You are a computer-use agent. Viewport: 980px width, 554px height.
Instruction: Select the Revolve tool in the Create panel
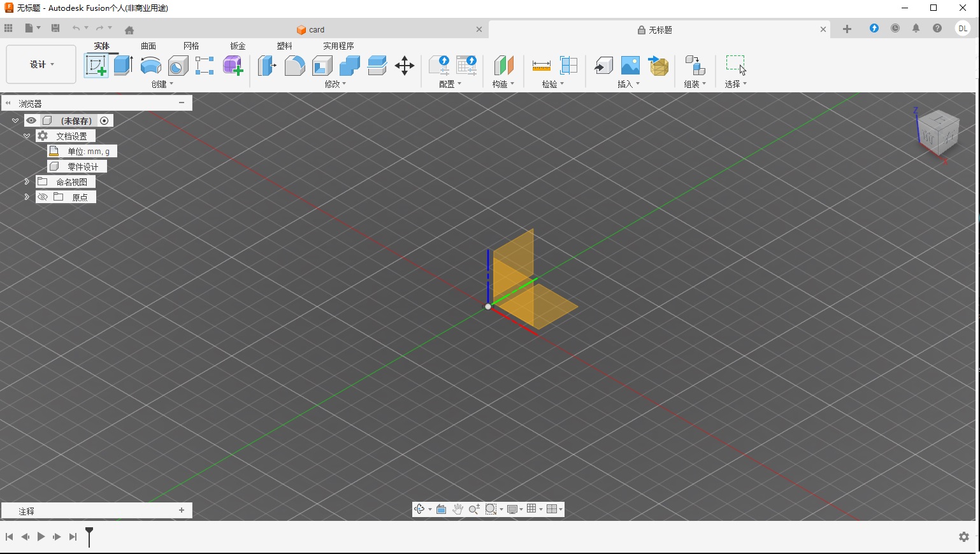(x=150, y=66)
